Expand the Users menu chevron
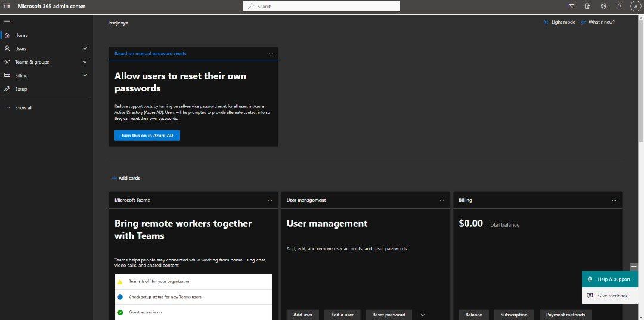 click(x=85, y=48)
